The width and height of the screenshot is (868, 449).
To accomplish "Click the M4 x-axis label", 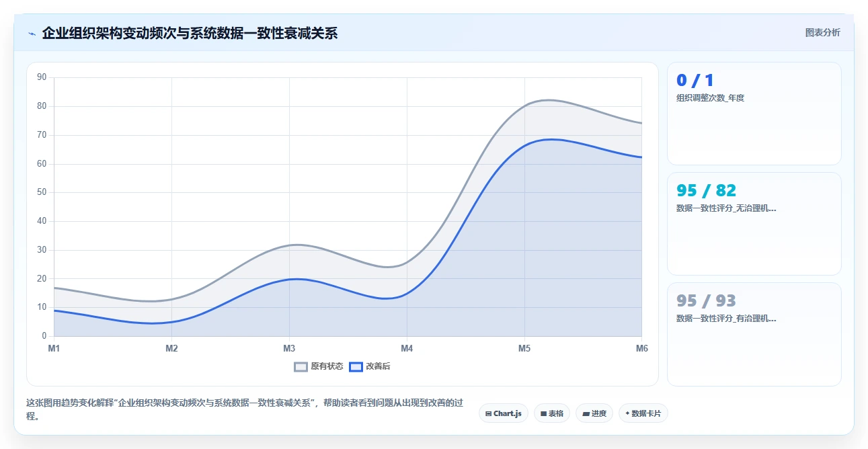I will 407,348.
